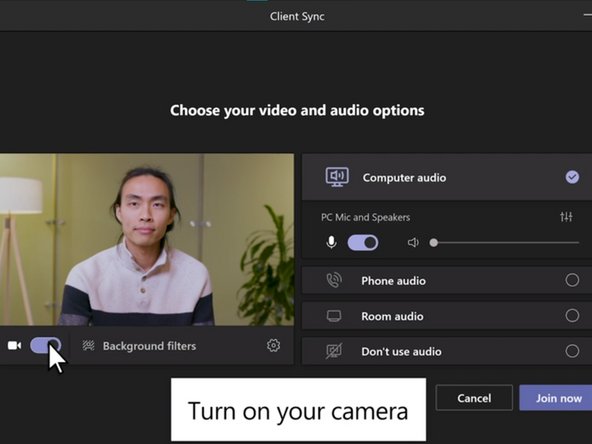Select Computer audio option
Screen dimensions: 592x444
(x=447, y=177)
